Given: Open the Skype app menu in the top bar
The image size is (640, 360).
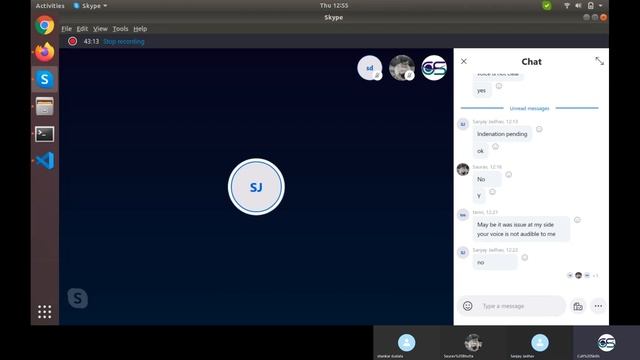Looking at the screenshot, I should point(90,6).
